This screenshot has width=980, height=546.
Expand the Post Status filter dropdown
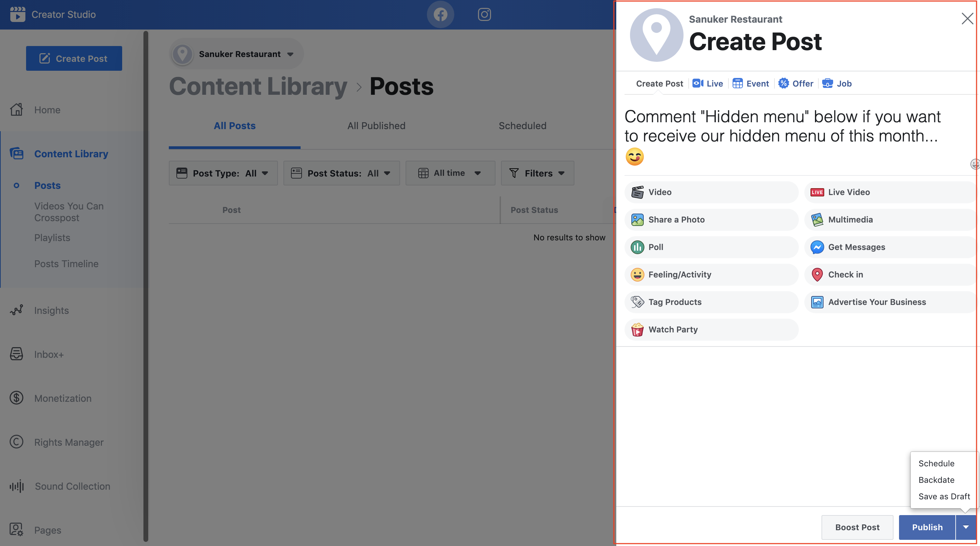coord(341,173)
